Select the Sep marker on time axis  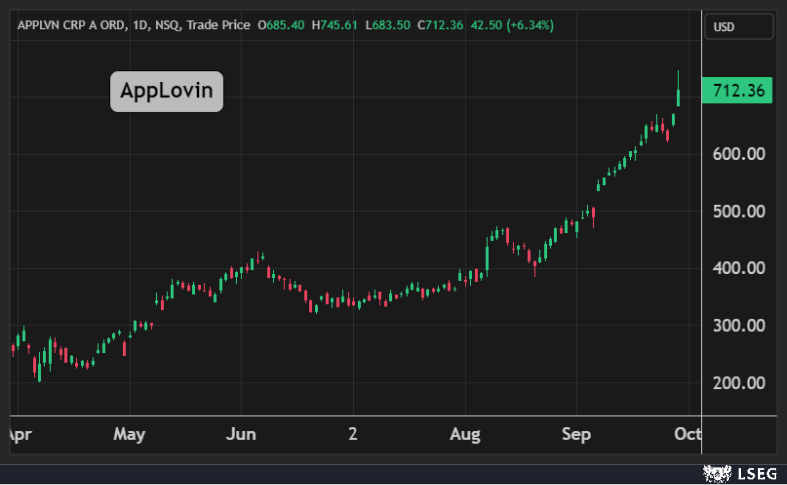[576, 434]
